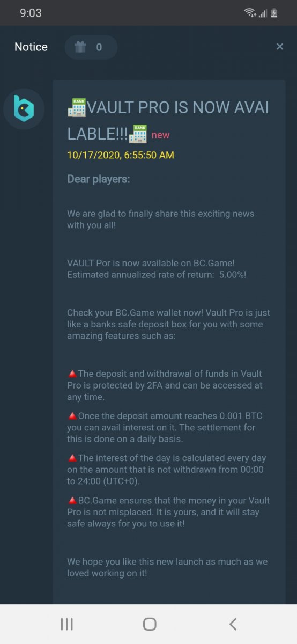Tap the 10/17/2020 timestamp
The image size is (297, 644).
[121, 155]
